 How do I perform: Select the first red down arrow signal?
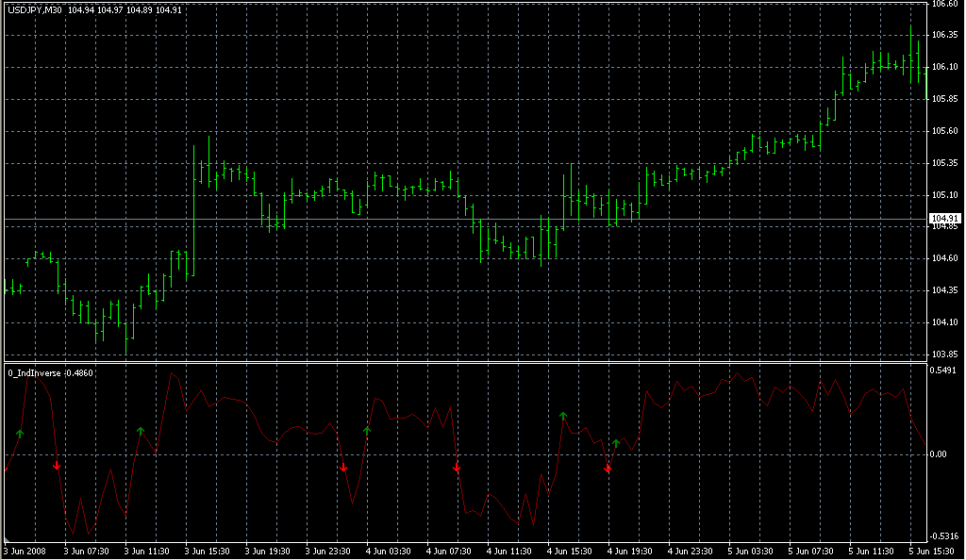click(57, 465)
